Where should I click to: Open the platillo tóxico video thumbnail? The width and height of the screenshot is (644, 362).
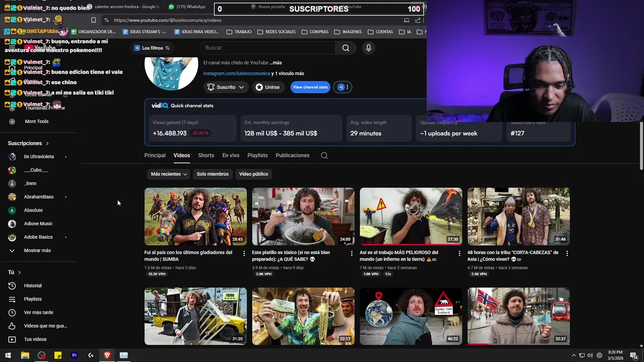[303, 216]
